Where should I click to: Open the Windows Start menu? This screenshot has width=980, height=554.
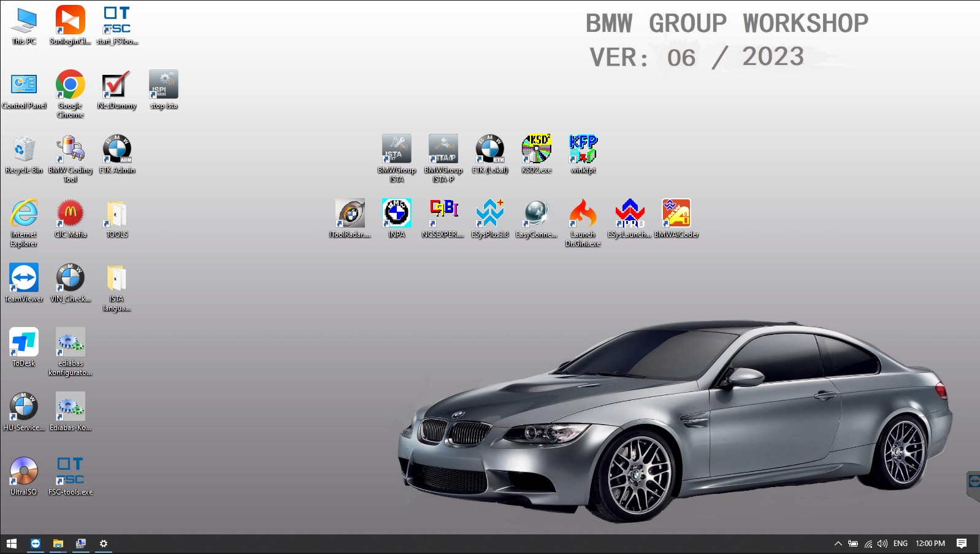(12, 544)
